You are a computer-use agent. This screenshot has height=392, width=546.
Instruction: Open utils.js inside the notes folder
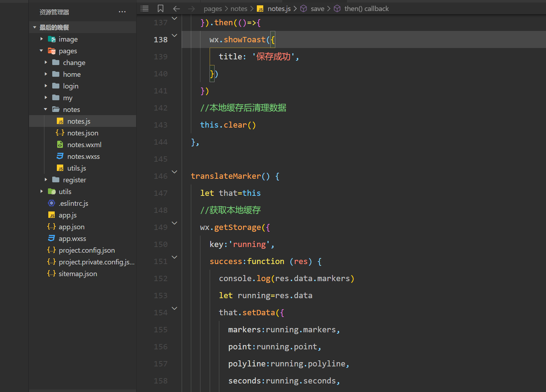(x=76, y=168)
